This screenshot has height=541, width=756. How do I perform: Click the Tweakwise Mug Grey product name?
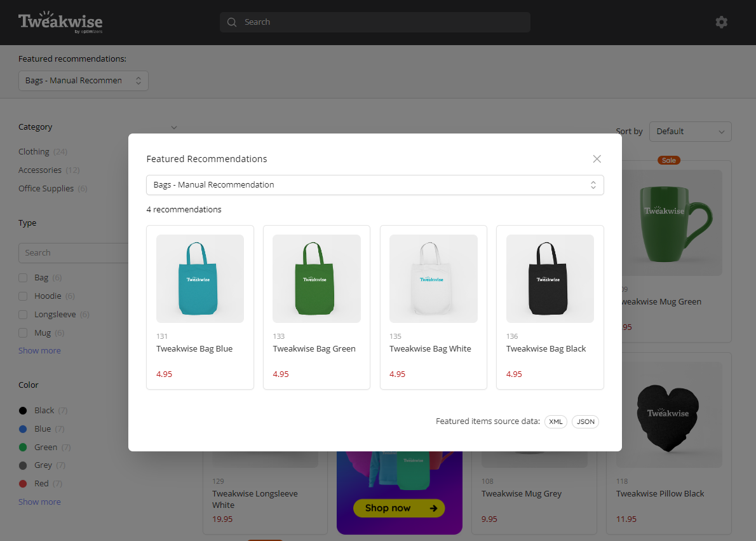coord(522,494)
